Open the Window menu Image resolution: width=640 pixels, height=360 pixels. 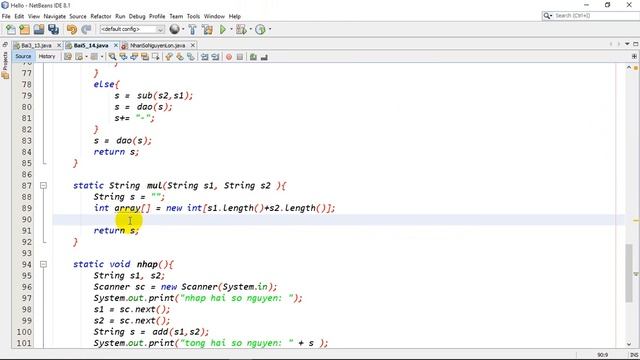(214, 16)
